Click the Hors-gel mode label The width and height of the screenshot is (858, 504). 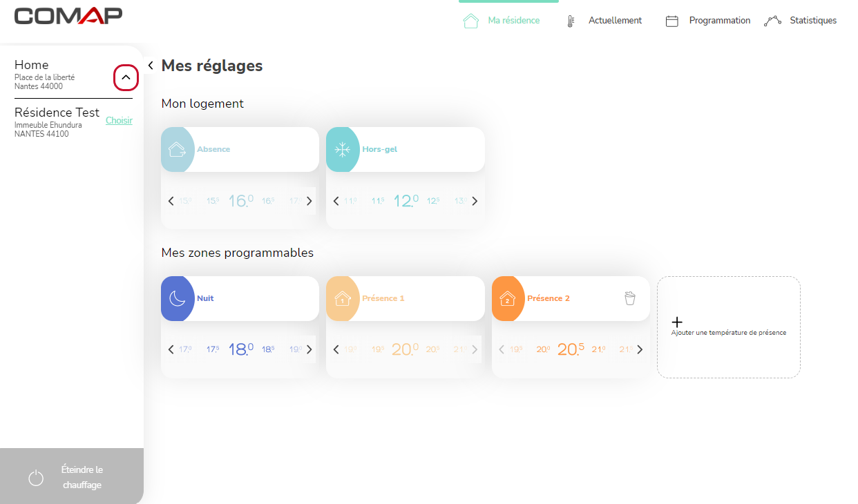point(379,149)
